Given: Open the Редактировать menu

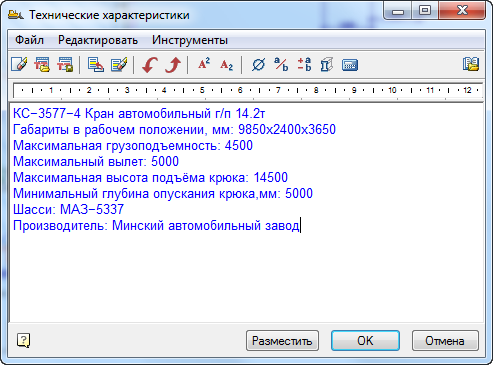Looking at the screenshot, I should (98, 40).
